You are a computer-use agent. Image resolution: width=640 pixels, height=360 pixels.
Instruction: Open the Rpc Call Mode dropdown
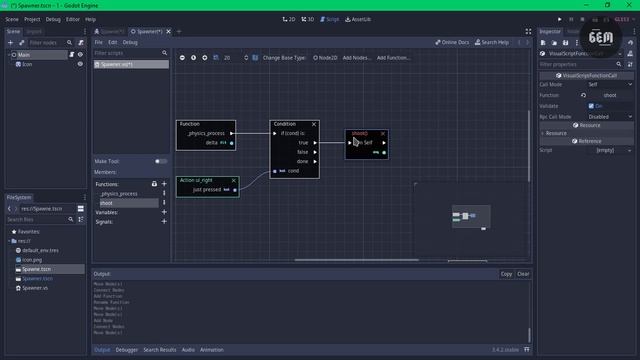610,117
